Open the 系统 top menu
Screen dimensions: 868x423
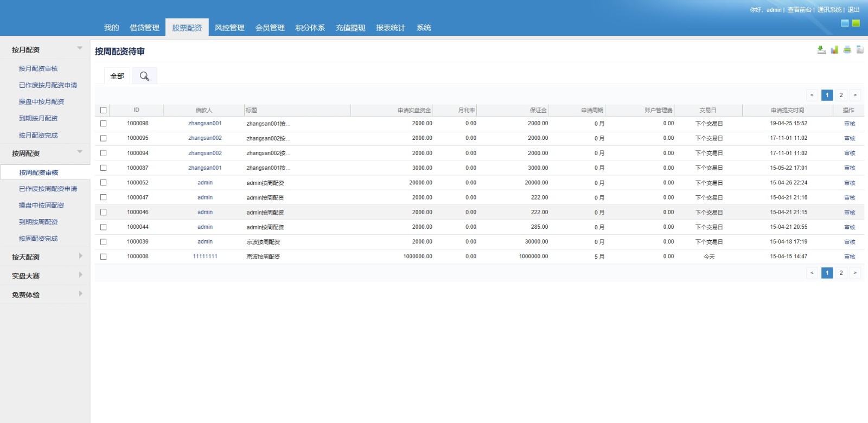click(424, 28)
